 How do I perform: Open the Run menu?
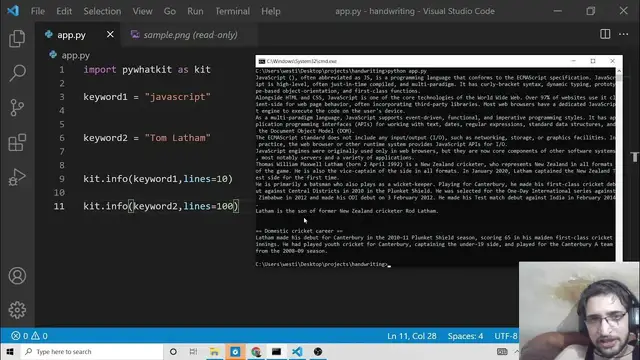click(195, 11)
